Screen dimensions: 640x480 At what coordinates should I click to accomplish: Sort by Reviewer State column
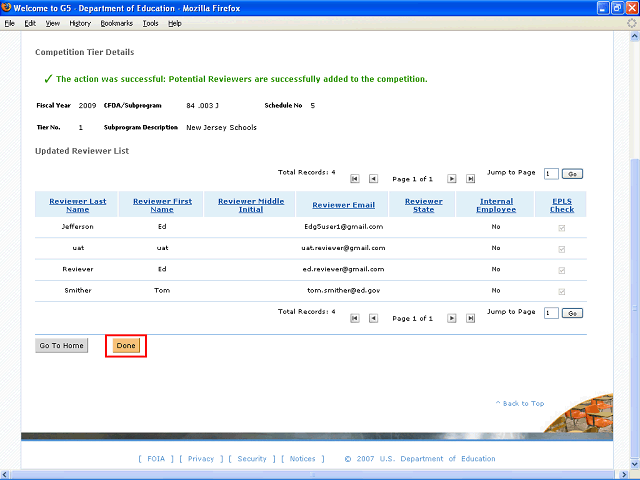(424, 205)
